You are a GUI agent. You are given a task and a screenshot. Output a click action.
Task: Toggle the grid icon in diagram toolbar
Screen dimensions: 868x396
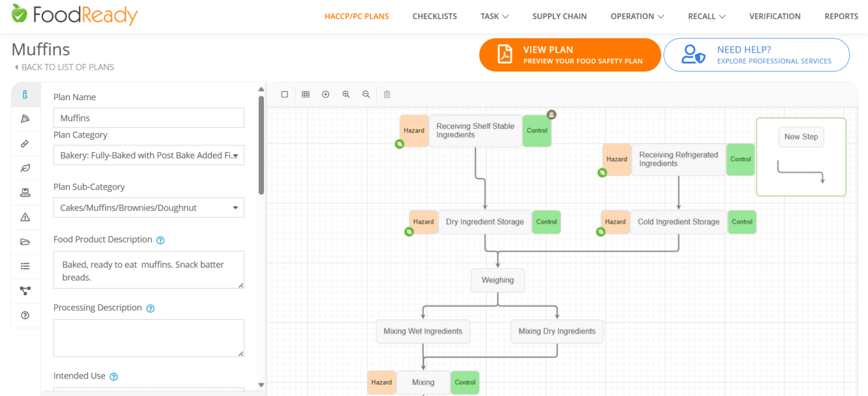305,94
